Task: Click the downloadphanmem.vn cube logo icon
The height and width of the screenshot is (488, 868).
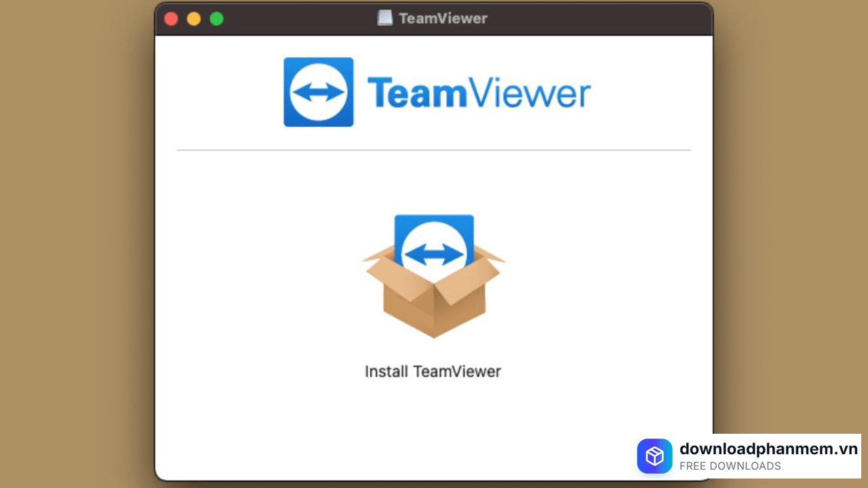Action: 654,456
